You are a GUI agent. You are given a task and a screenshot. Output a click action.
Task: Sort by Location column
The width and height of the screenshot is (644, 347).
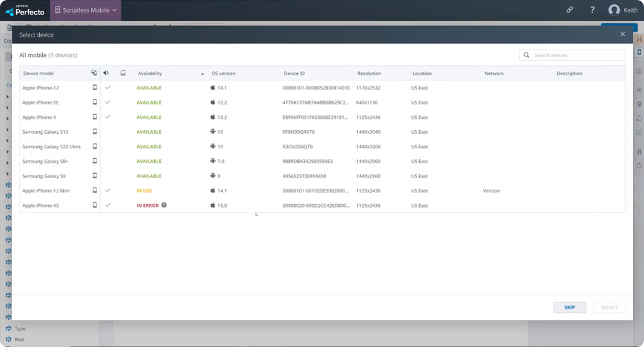coord(422,73)
